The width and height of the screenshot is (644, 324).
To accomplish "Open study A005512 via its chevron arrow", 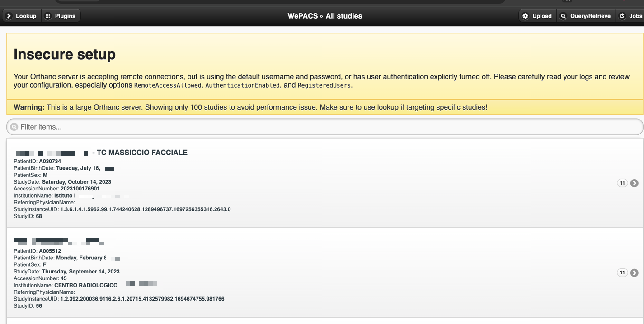I will click(635, 273).
